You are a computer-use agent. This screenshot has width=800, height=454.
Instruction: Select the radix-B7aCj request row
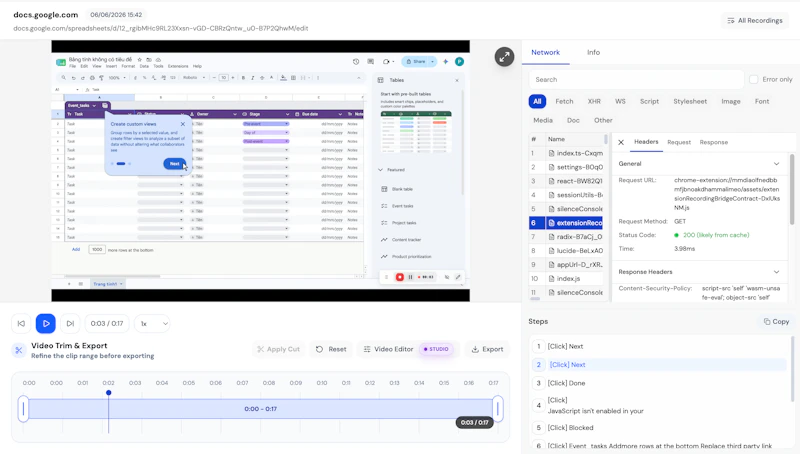(566, 237)
